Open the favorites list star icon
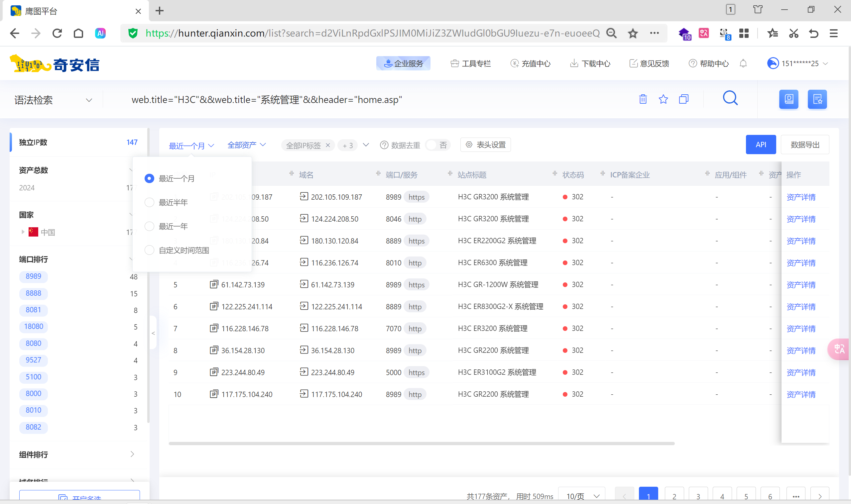This screenshot has height=504, width=851. (773, 33)
